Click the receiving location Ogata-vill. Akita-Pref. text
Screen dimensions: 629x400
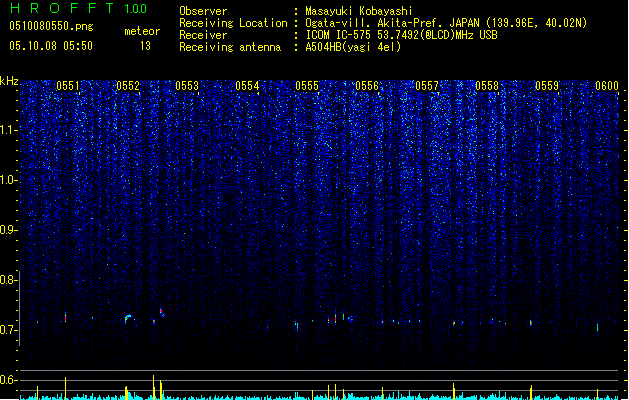point(375,23)
